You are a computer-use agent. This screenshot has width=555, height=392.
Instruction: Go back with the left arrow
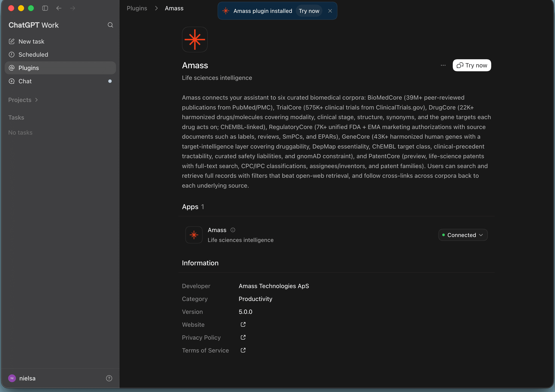tap(59, 8)
